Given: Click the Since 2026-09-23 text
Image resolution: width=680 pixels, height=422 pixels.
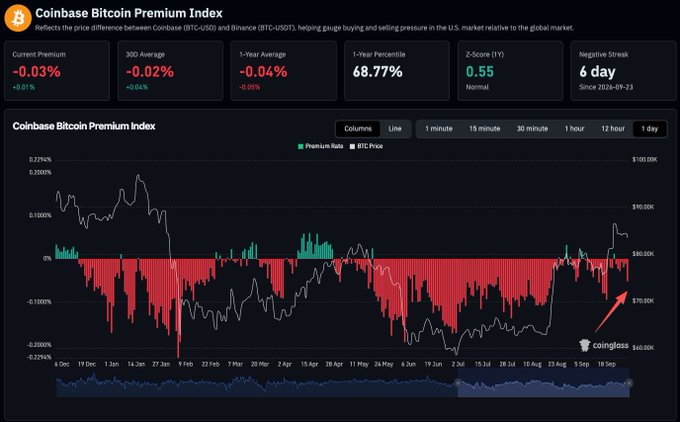Looking at the screenshot, I should coord(606,87).
